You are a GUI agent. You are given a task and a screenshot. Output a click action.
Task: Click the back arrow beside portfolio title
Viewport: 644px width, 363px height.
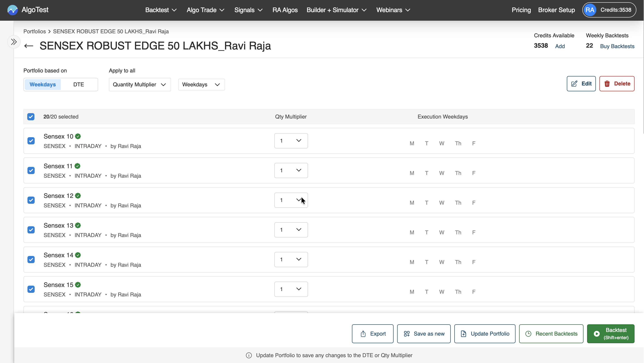[29, 46]
